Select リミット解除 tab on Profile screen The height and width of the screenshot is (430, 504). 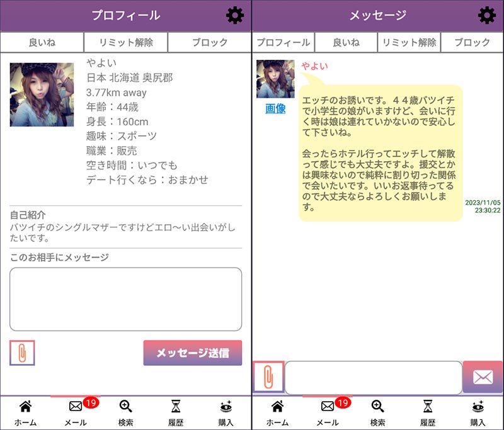click(x=126, y=42)
